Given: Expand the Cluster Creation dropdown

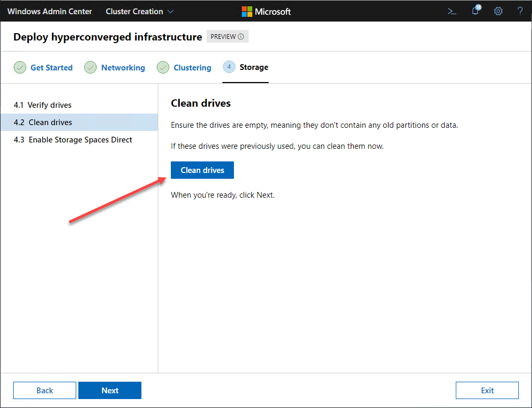Looking at the screenshot, I should (x=140, y=11).
